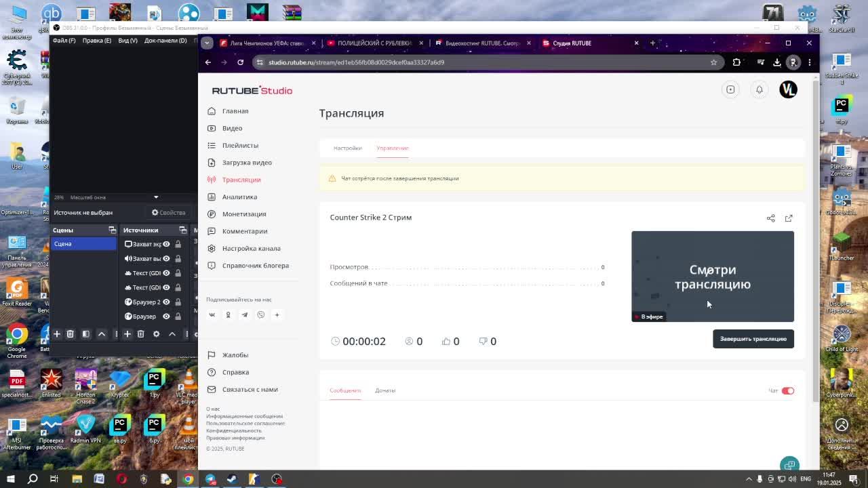Click the Odnoklassniki social icon
Viewport: 868px width, 488px height.
click(228, 314)
